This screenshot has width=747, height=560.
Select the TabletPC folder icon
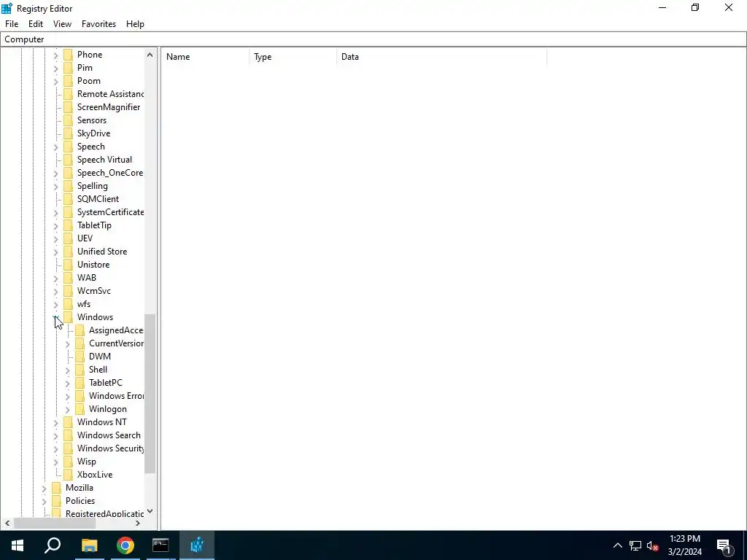(x=80, y=383)
